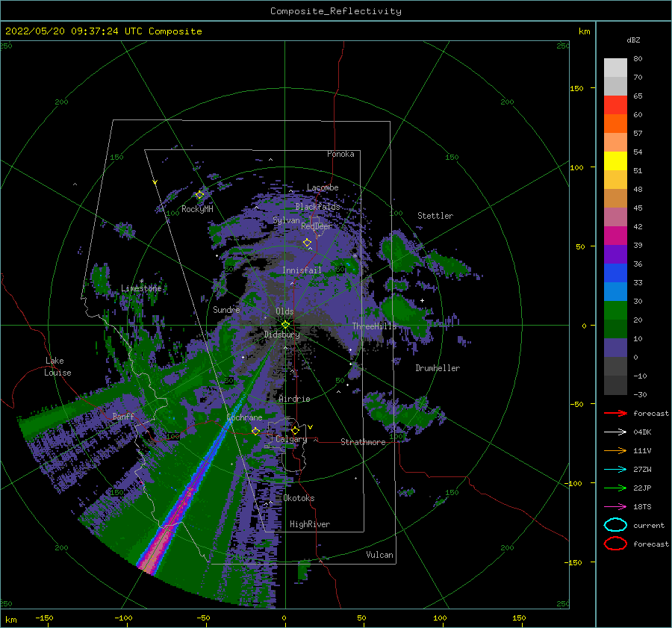The width and height of the screenshot is (672, 628).
Task: Pick the dark orange 60 dBZ swatch
Action: [615, 123]
